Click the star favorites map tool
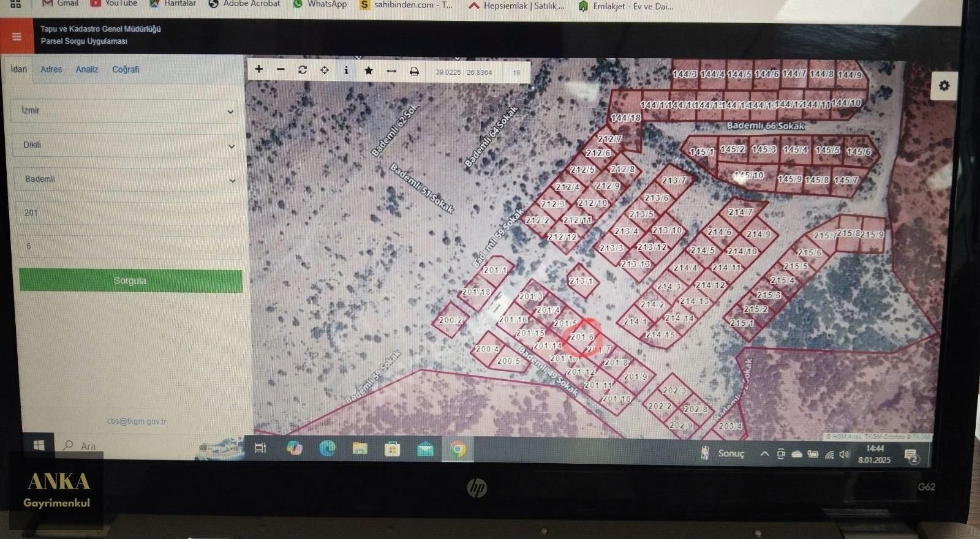980x539 pixels. pos(368,70)
